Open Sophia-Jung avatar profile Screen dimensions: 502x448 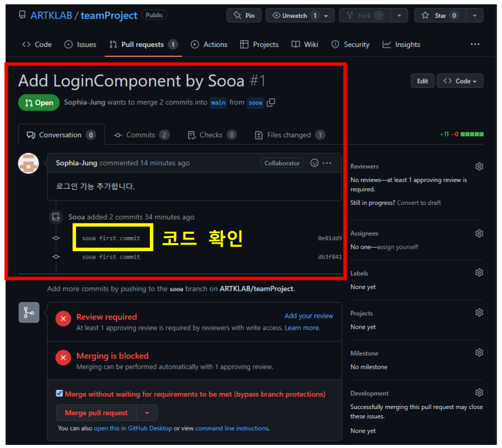click(28, 163)
